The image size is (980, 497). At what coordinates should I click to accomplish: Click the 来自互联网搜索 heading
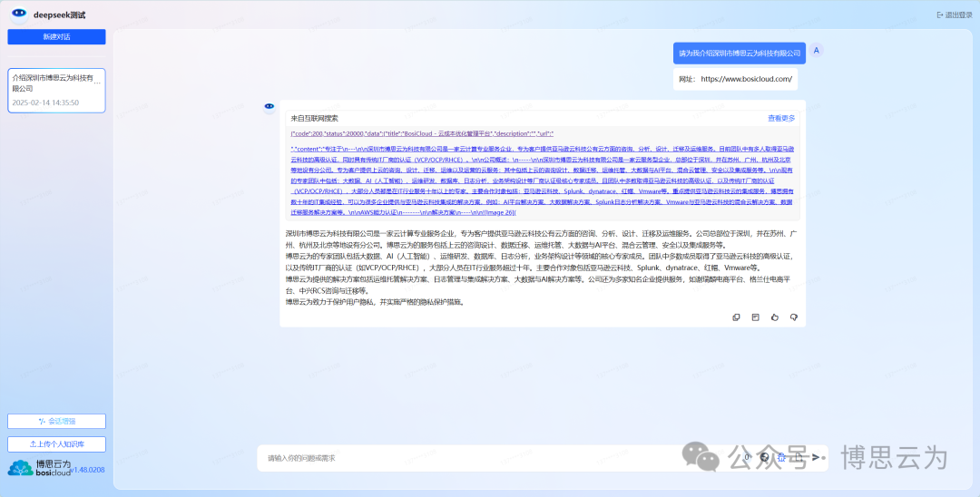(x=314, y=118)
